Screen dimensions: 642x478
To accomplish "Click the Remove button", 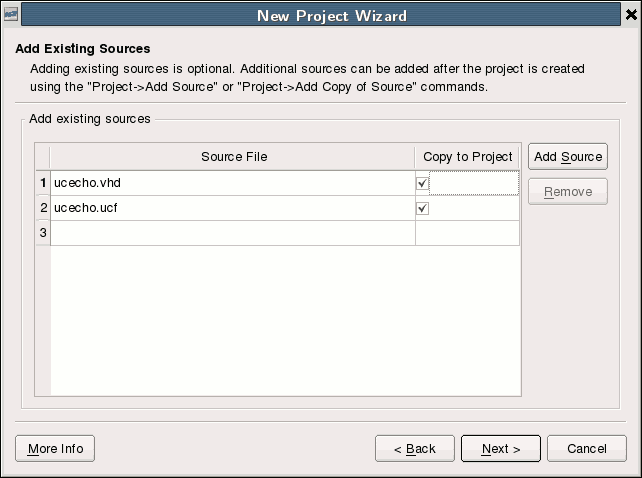I will (x=568, y=191).
